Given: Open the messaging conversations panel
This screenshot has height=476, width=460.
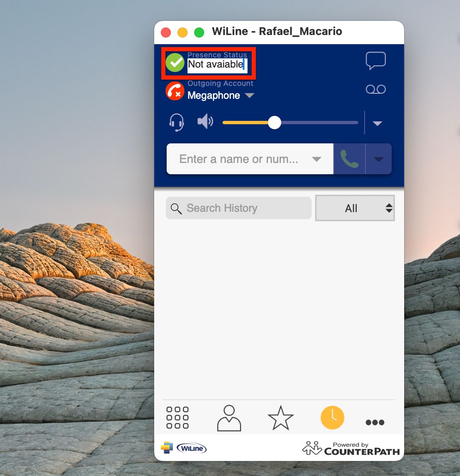Looking at the screenshot, I should [375, 60].
